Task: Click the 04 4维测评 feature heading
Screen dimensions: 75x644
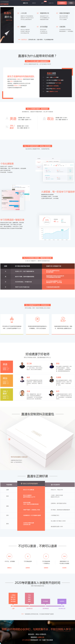Action: coord(22,27)
